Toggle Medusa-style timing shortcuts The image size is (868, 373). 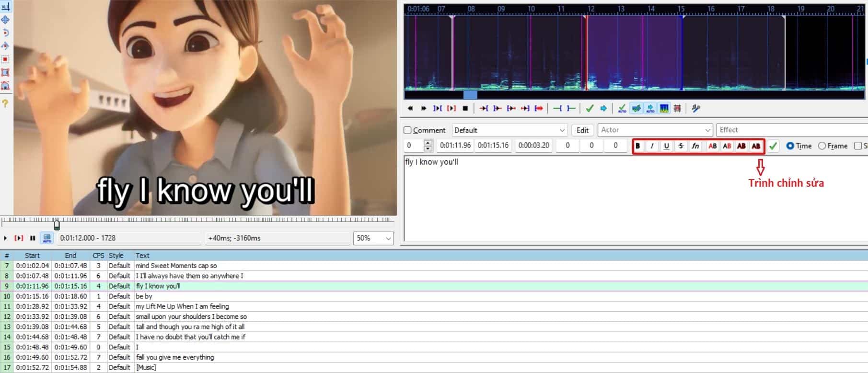point(677,109)
